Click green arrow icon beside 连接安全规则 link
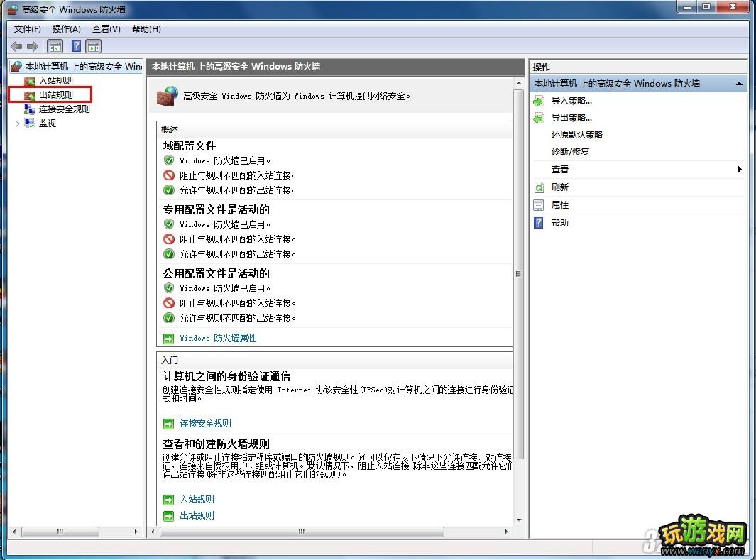Viewport: 756px width, 560px height. click(x=168, y=424)
